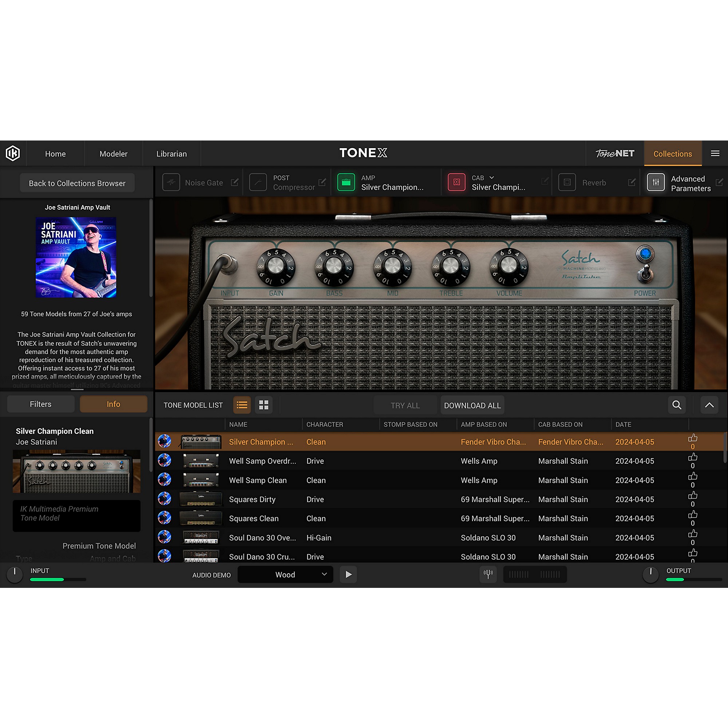Edit the Reverb settings icon
This screenshot has width=728, height=728.
click(632, 182)
